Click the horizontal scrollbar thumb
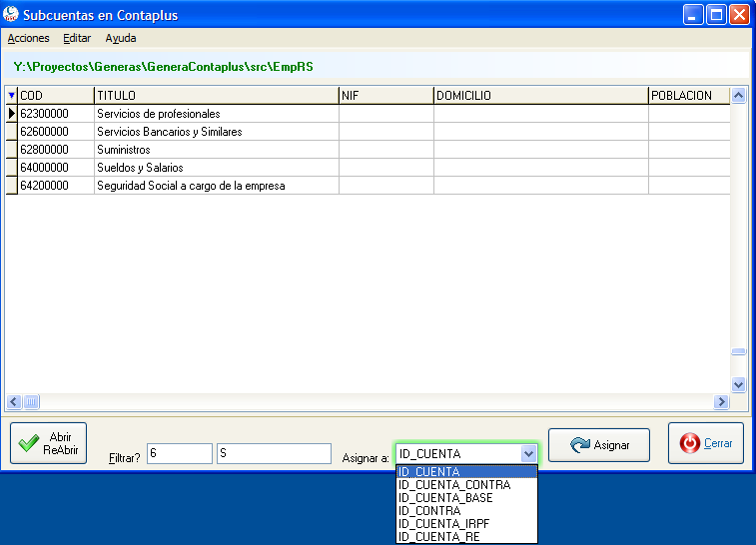Viewport: 756px width, 545px height. (x=31, y=401)
